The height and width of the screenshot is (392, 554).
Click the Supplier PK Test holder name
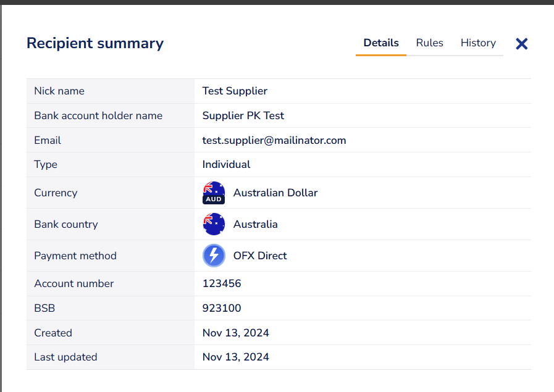point(243,115)
